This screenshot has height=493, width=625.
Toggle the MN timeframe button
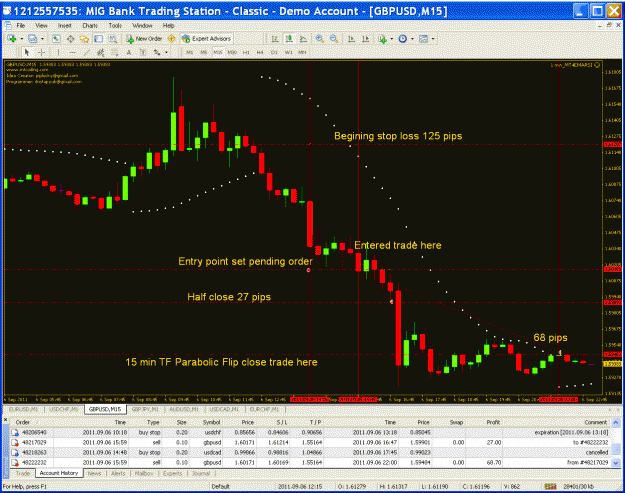(x=303, y=52)
